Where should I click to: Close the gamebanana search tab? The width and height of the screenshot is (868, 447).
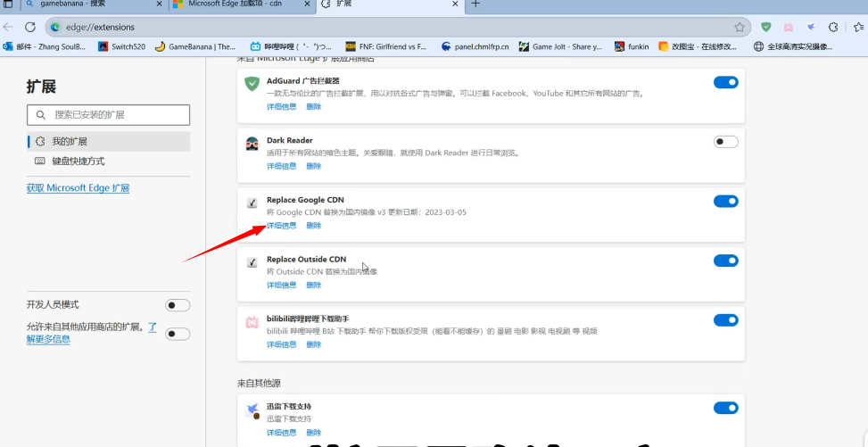point(160,4)
